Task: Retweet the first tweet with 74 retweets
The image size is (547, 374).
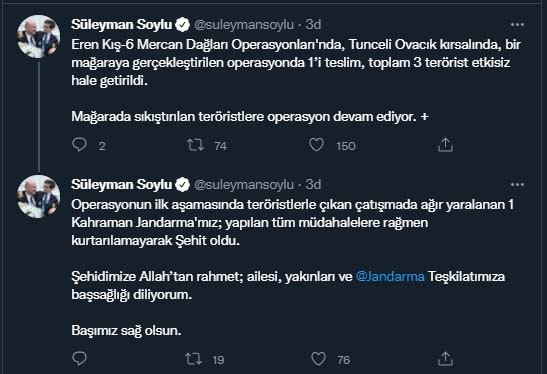Action: pos(195,145)
